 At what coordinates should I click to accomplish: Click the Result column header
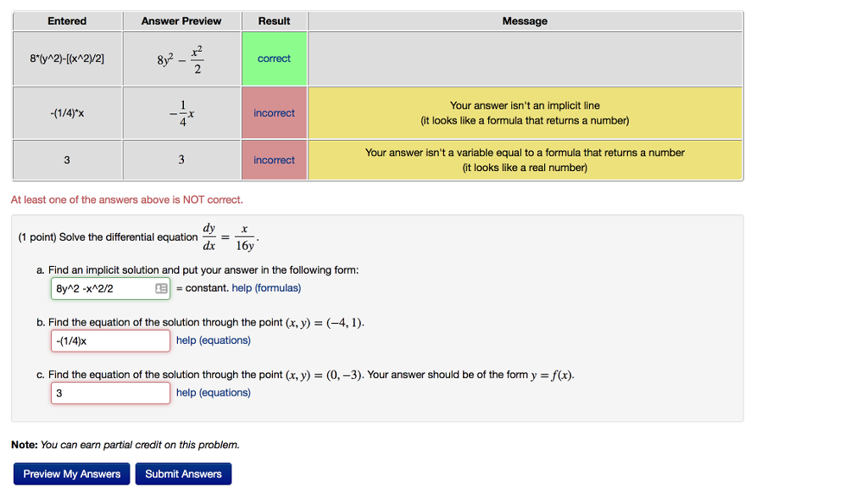(x=274, y=20)
